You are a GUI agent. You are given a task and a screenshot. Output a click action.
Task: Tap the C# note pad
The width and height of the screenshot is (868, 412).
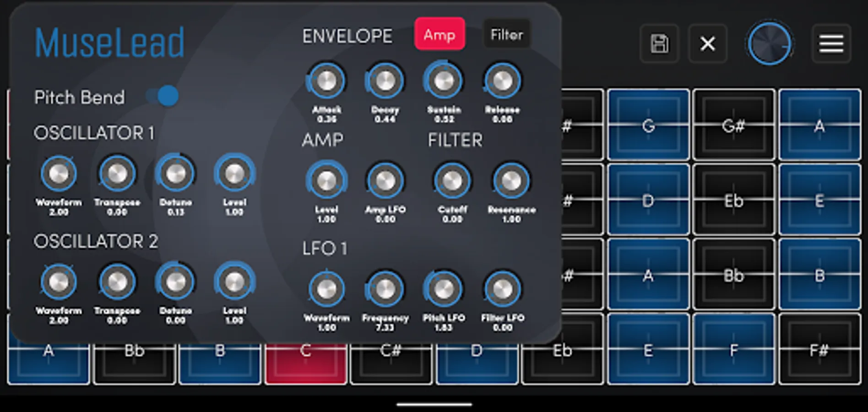(391, 364)
